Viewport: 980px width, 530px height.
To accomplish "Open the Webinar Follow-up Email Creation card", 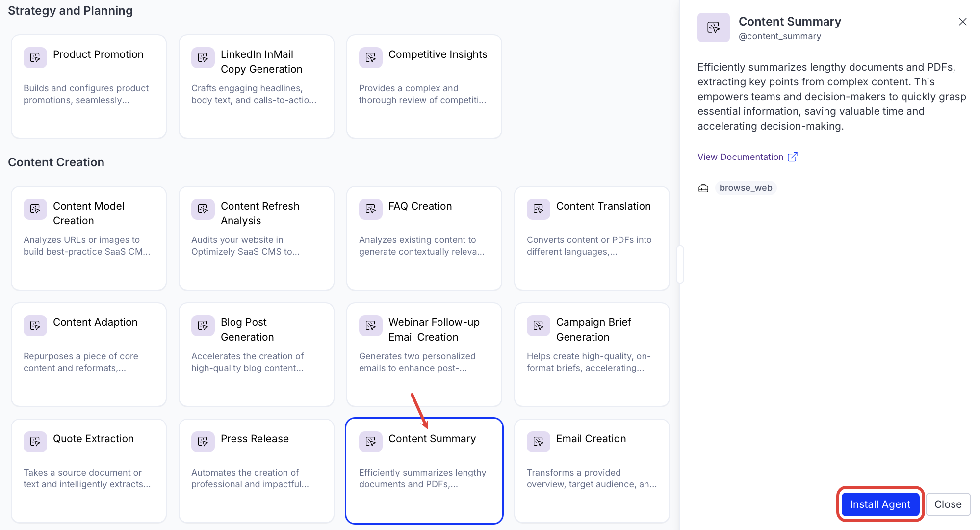I will [424, 354].
